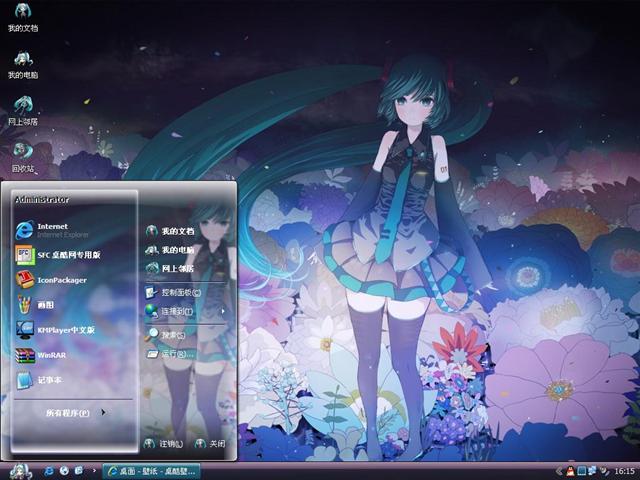The image size is (640, 480).
Task: Click the Administrator user name header
Action: click(x=42, y=200)
